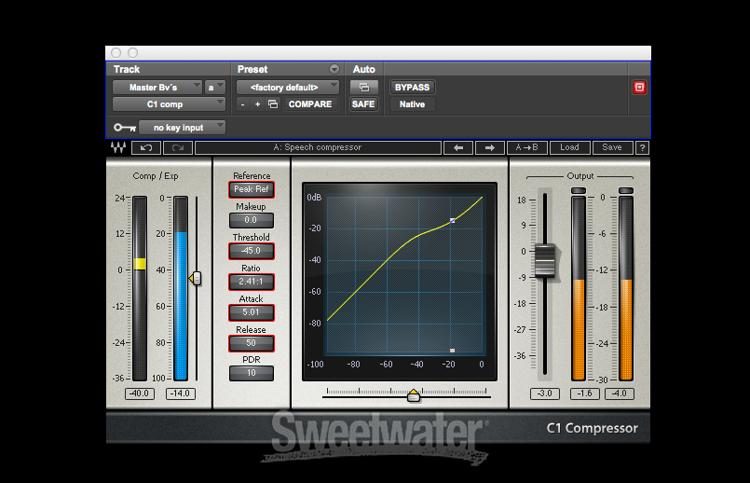Open the factory default preset dropdown
750x483 pixels.
point(287,87)
